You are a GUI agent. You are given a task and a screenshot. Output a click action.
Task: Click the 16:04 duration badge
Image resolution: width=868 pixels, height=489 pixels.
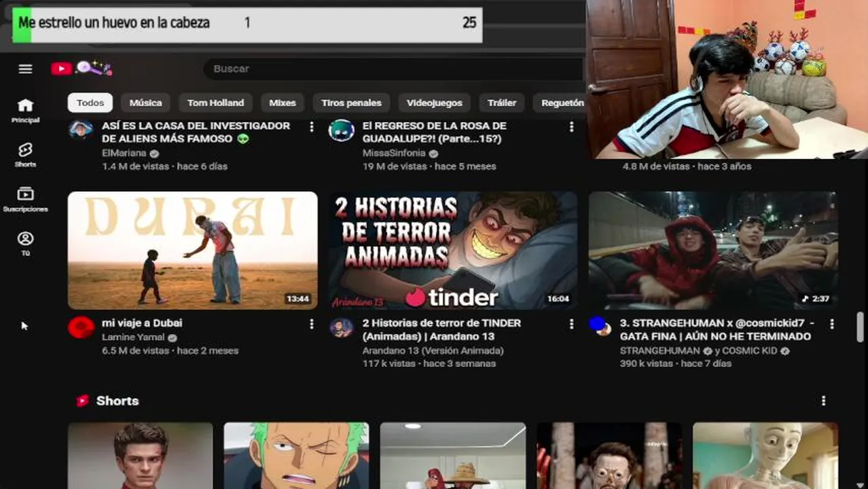[x=558, y=299]
